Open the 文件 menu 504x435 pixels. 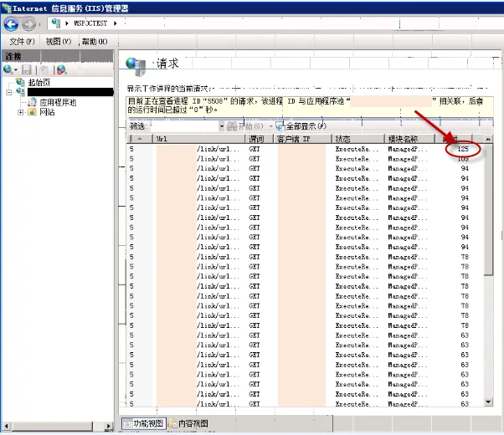[x=22, y=42]
